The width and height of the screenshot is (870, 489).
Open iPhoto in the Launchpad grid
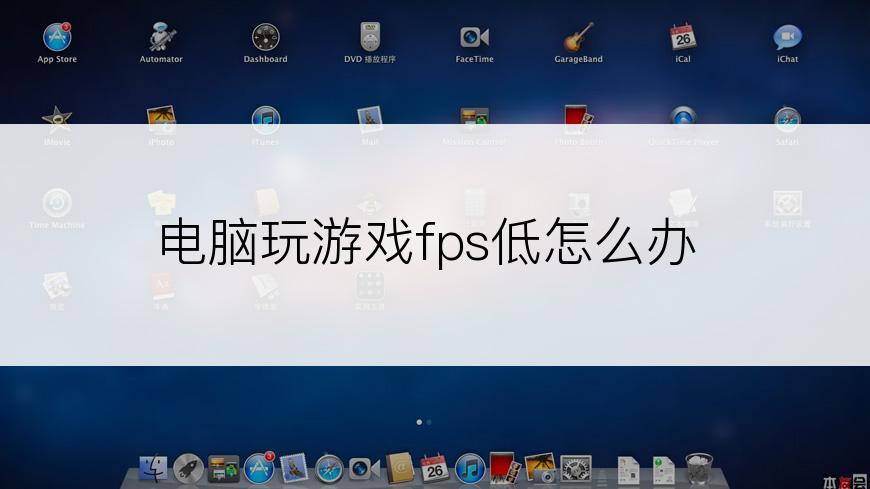(x=161, y=119)
